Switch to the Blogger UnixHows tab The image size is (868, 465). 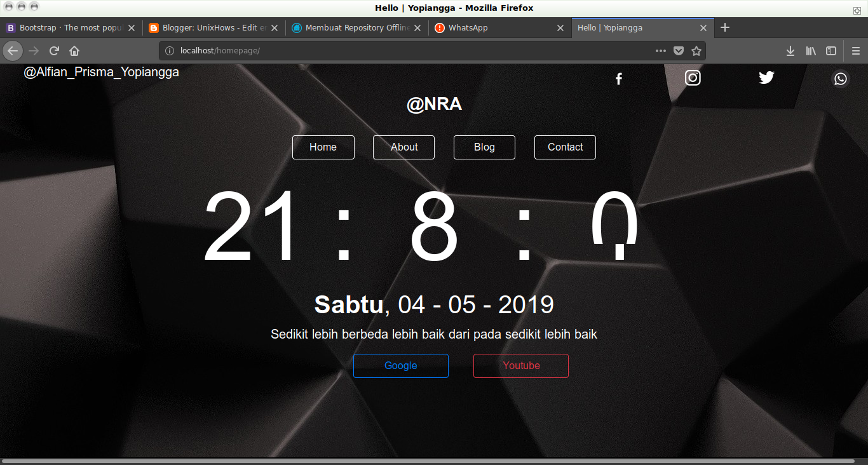tap(214, 28)
